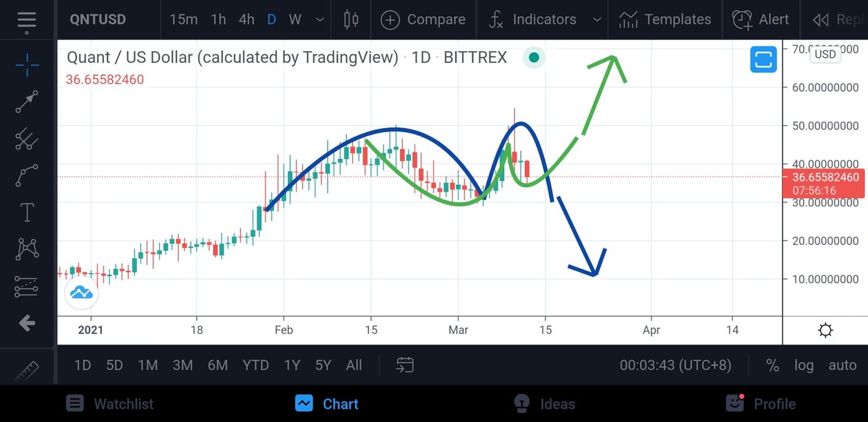The width and height of the screenshot is (868, 422).
Task: Open the Indicators fx panel
Action: click(533, 20)
